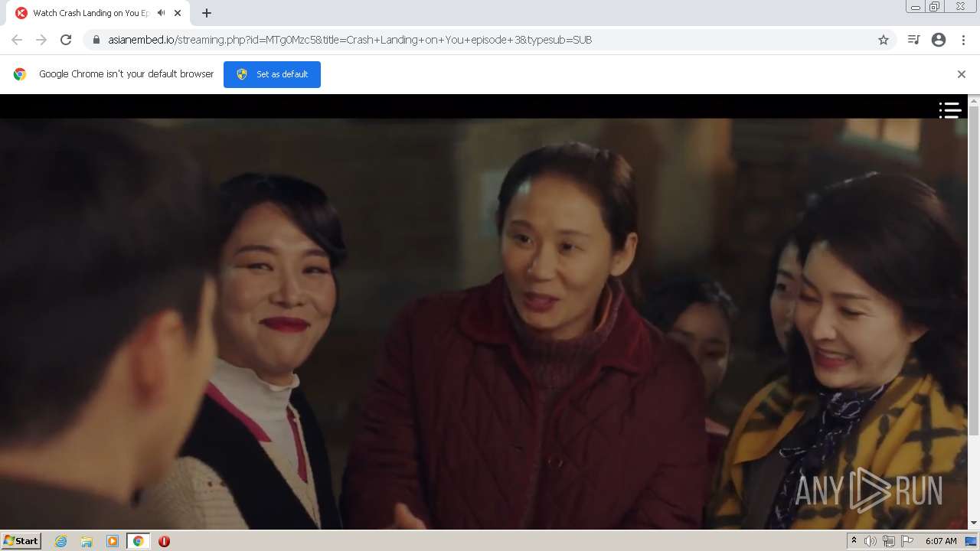Open the video playlist menu icon
The image size is (980, 551).
click(950, 110)
